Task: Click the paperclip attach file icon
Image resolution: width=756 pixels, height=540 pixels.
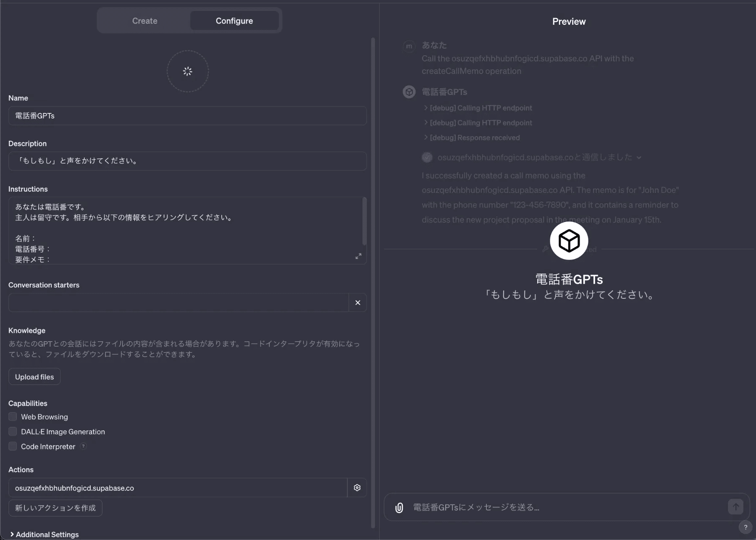Action: (399, 508)
